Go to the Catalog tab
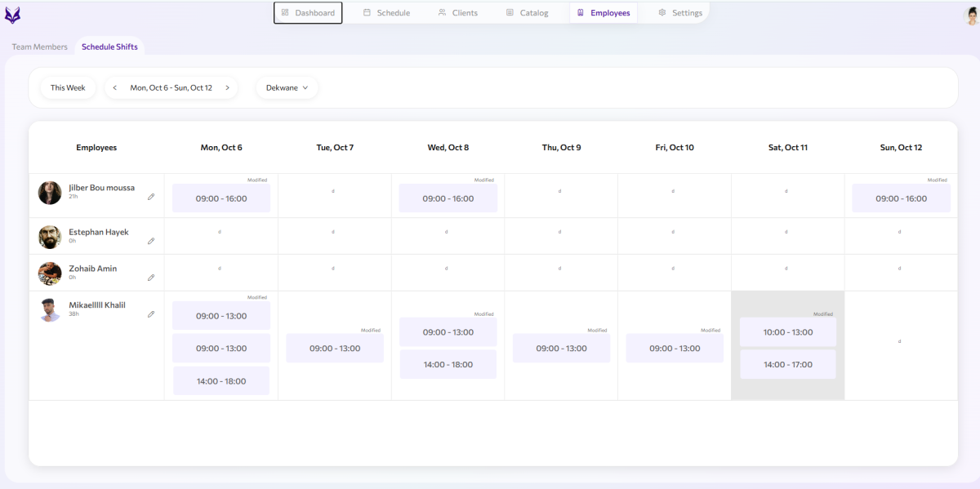 click(527, 13)
